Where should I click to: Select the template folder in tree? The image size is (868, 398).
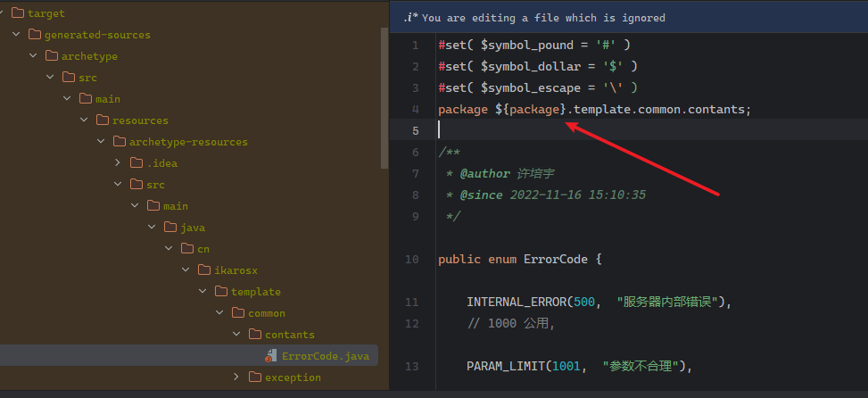(x=255, y=292)
